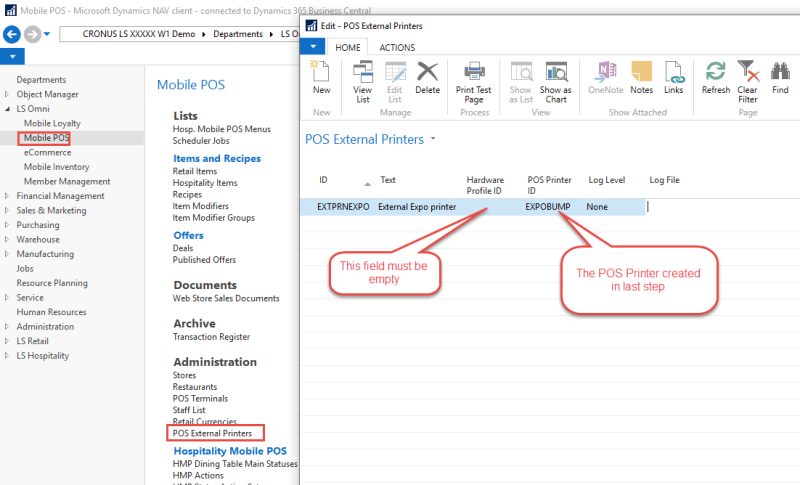Refresh the POS External Printers page

(716, 78)
